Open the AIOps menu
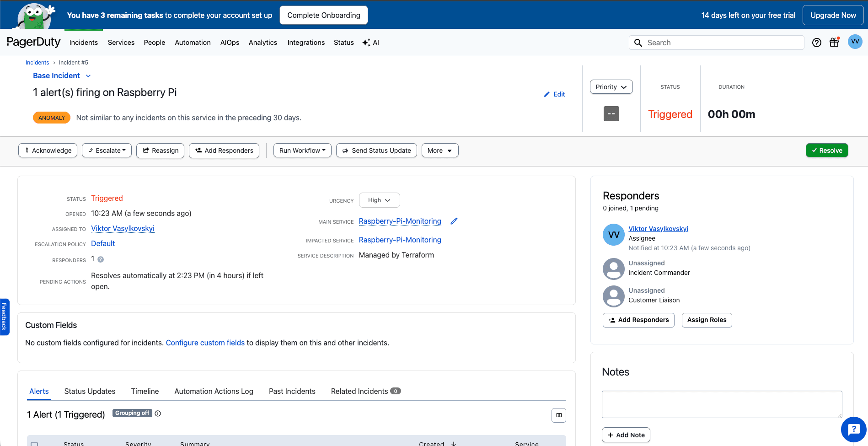Viewport: 868px width, 446px height. point(230,43)
